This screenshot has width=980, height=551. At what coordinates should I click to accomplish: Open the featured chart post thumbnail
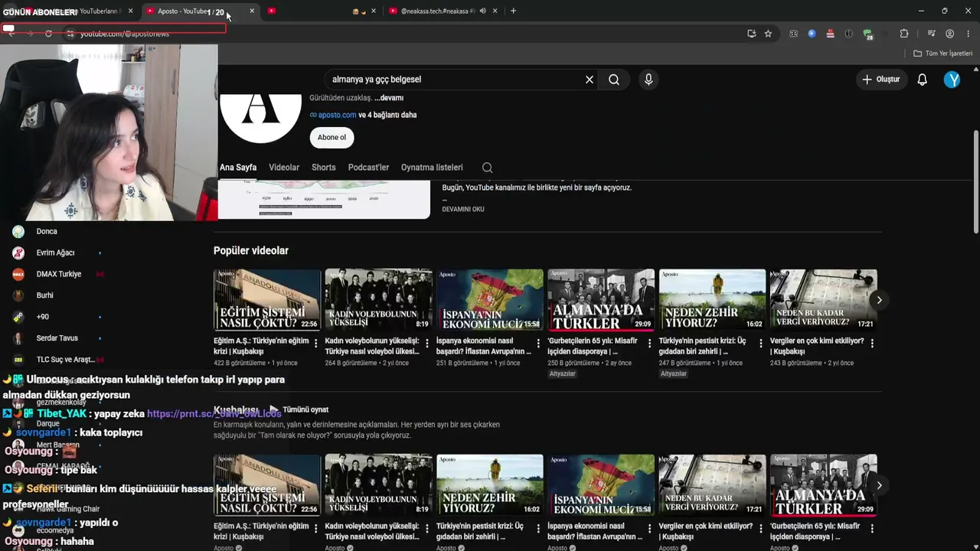(x=324, y=199)
